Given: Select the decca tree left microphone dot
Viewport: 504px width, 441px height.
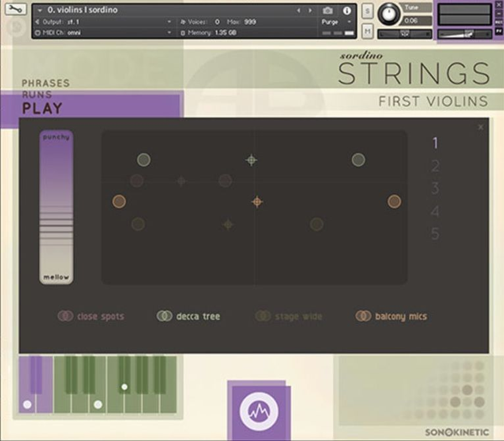Looking at the screenshot, I should [144, 160].
